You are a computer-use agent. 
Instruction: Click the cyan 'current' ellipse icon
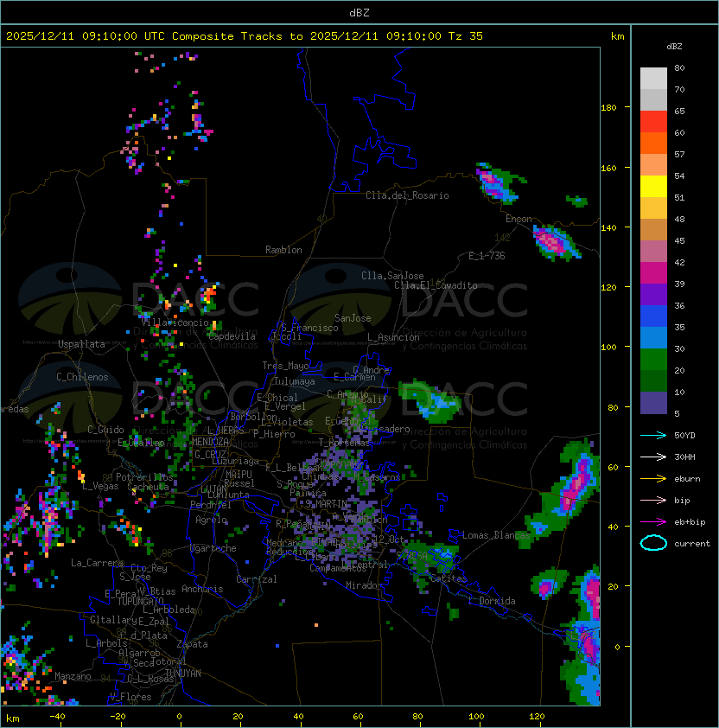(x=653, y=543)
